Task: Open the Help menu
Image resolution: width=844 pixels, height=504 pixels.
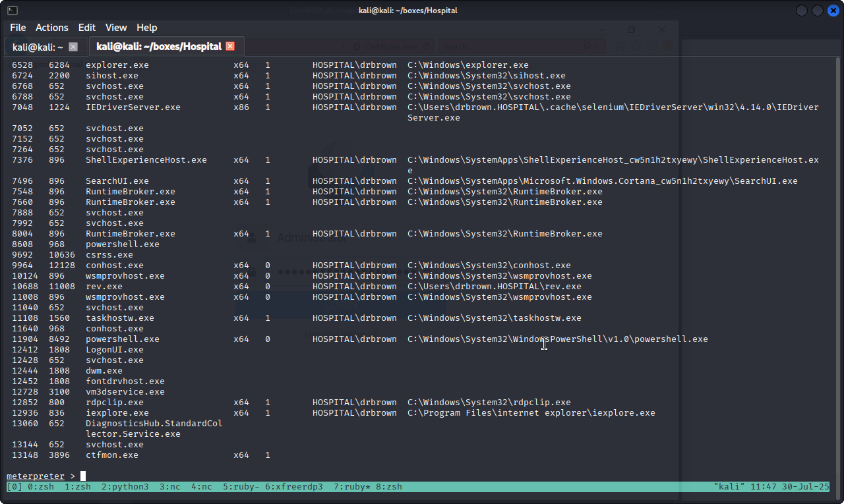Action: tap(147, 28)
